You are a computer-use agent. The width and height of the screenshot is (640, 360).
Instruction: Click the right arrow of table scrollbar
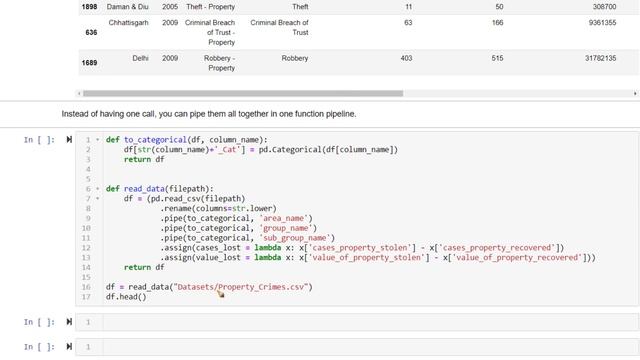click(635, 93)
